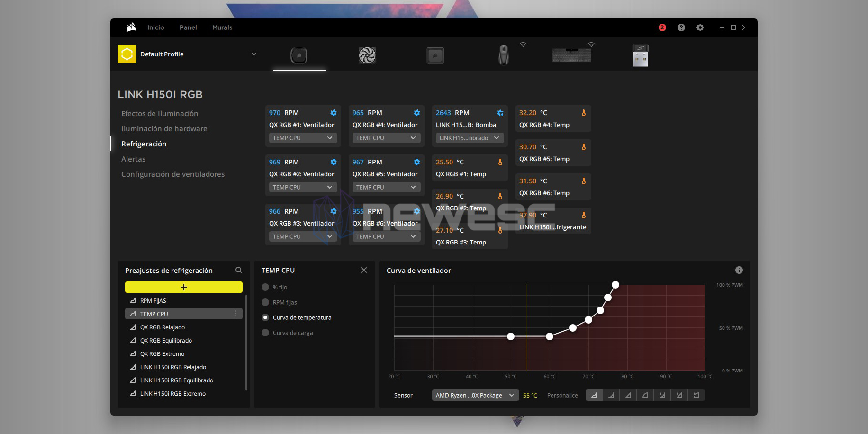868x434 pixels.
Task: Select the wireless keyboard device icon
Action: (x=571, y=55)
